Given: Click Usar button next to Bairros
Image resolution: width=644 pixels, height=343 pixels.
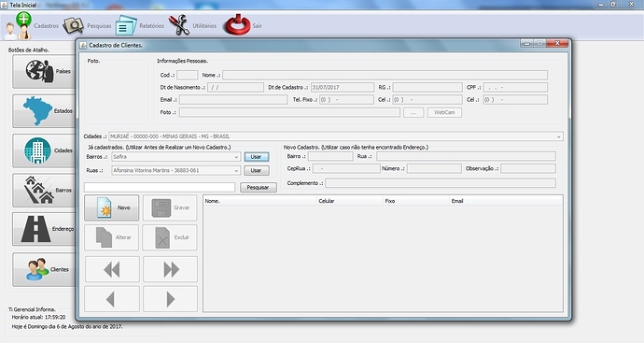Looking at the screenshot, I should (257, 157).
